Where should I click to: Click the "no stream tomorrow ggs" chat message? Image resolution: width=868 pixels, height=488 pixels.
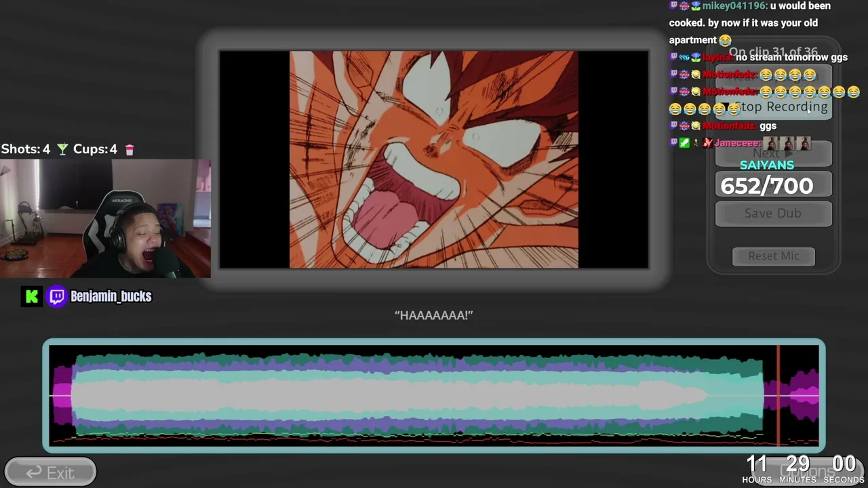pyautogui.click(x=791, y=57)
